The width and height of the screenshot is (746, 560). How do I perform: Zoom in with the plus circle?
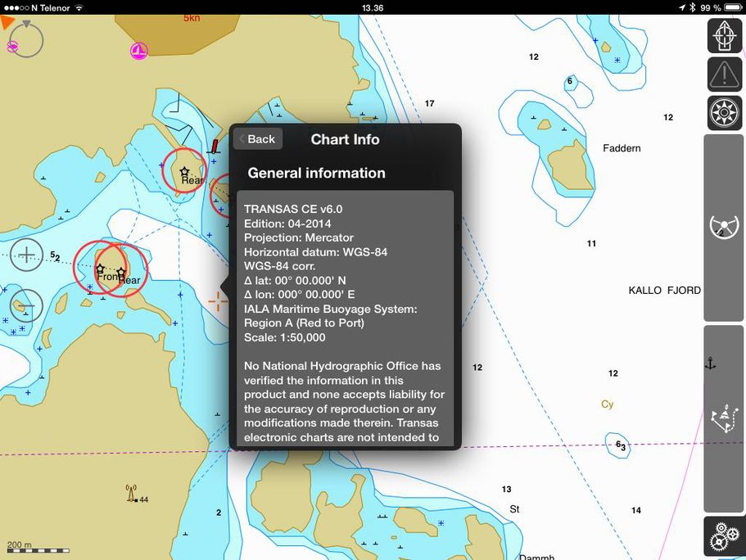coord(27,255)
